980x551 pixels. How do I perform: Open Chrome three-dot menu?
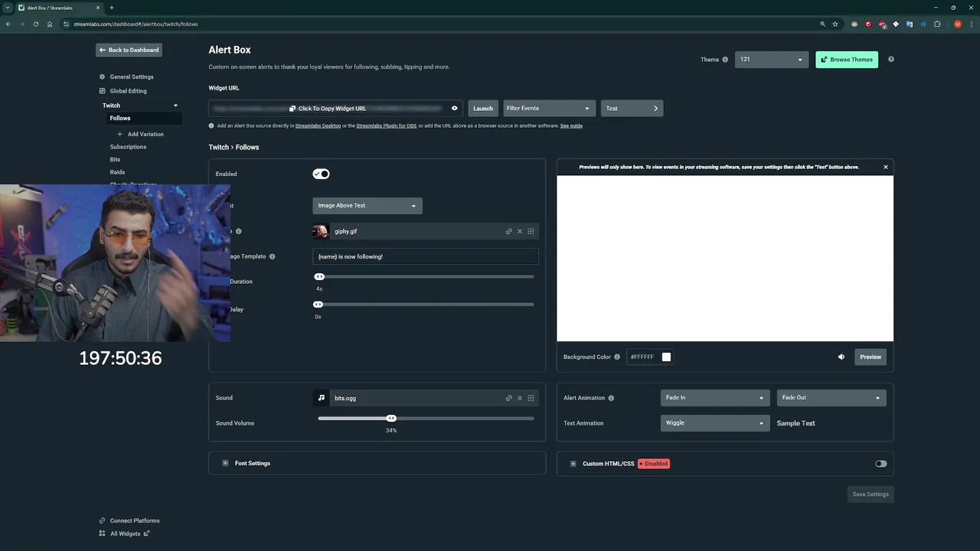(x=971, y=24)
